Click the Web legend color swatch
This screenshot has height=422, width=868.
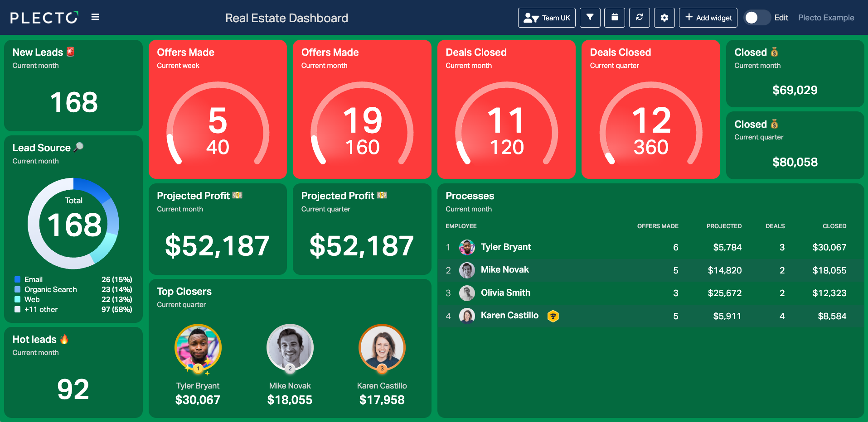click(x=18, y=299)
